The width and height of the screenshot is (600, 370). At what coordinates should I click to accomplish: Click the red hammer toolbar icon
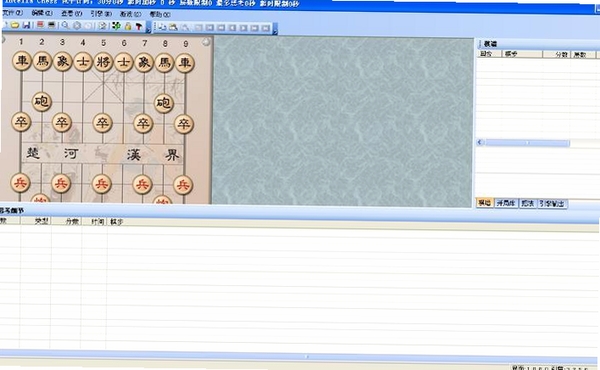[139, 26]
